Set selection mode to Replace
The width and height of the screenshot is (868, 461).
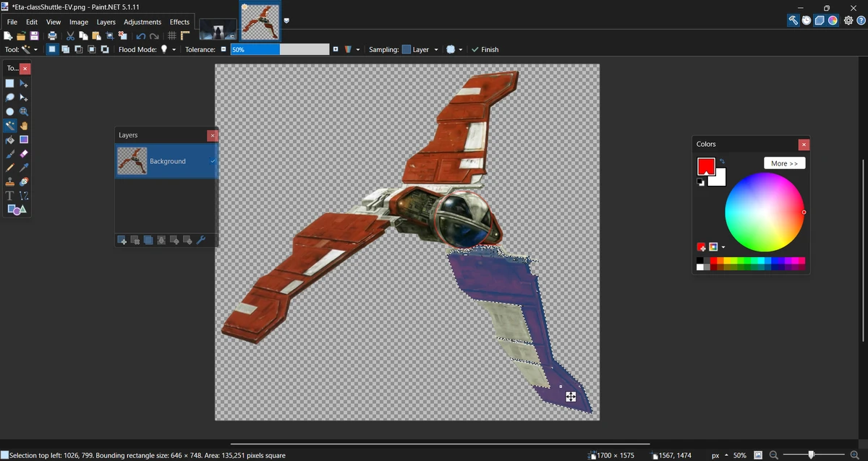(52, 49)
